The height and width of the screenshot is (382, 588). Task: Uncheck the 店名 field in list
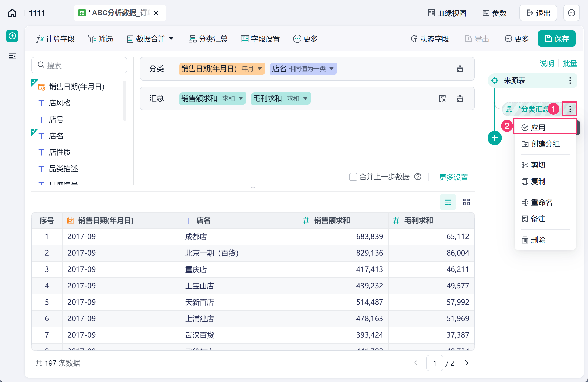tap(35, 132)
